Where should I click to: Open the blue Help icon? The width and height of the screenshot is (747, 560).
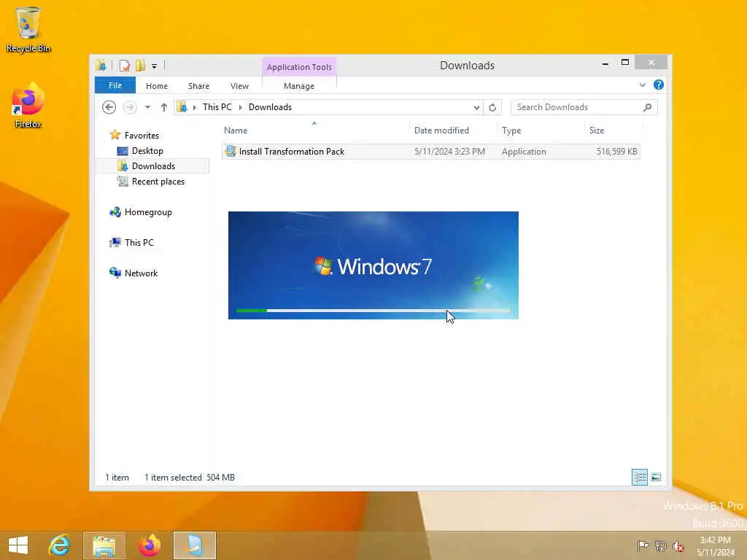(659, 85)
